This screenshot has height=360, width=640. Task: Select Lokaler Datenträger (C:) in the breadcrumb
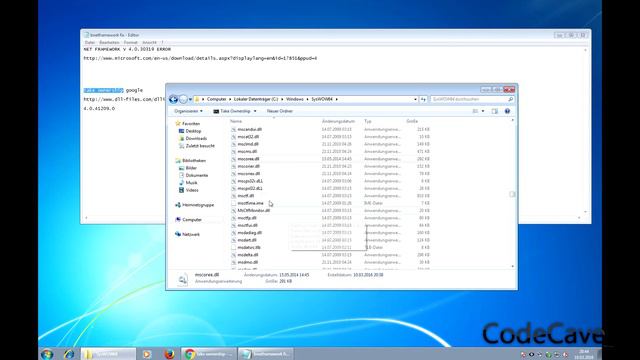click(256, 99)
